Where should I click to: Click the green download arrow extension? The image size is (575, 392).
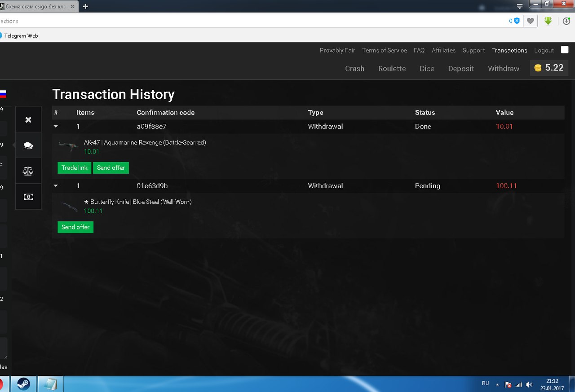click(x=548, y=21)
